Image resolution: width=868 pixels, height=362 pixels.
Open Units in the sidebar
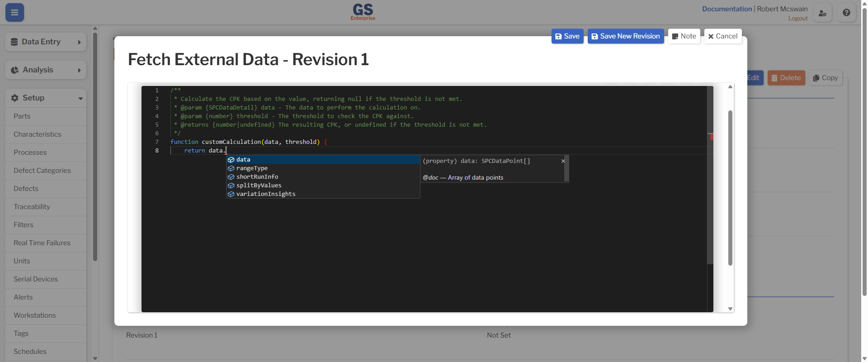(46, 261)
